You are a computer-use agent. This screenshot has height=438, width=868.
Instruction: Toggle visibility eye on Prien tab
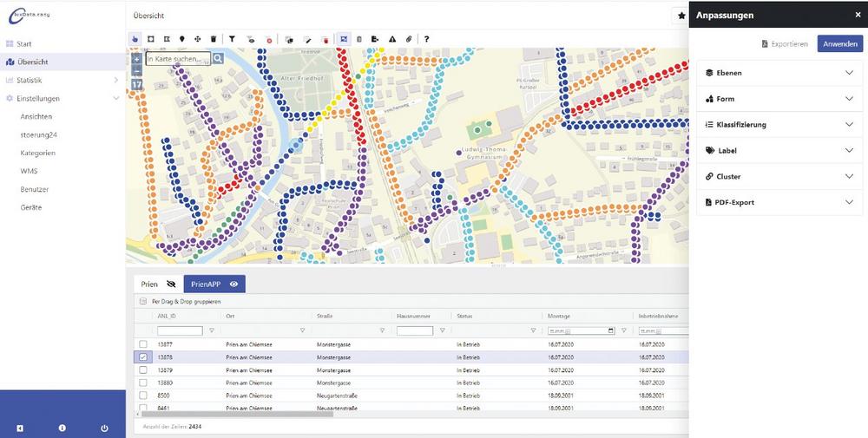(x=171, y=284)
